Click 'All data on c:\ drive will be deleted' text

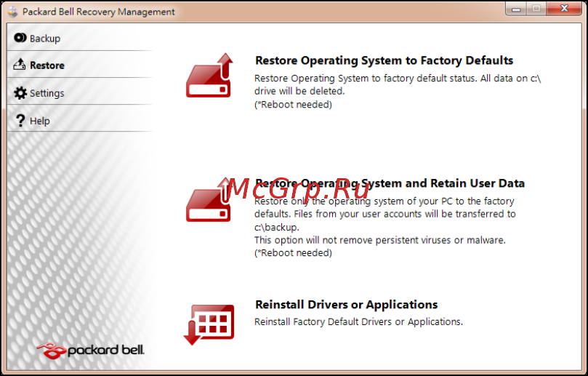pos(398,85)
